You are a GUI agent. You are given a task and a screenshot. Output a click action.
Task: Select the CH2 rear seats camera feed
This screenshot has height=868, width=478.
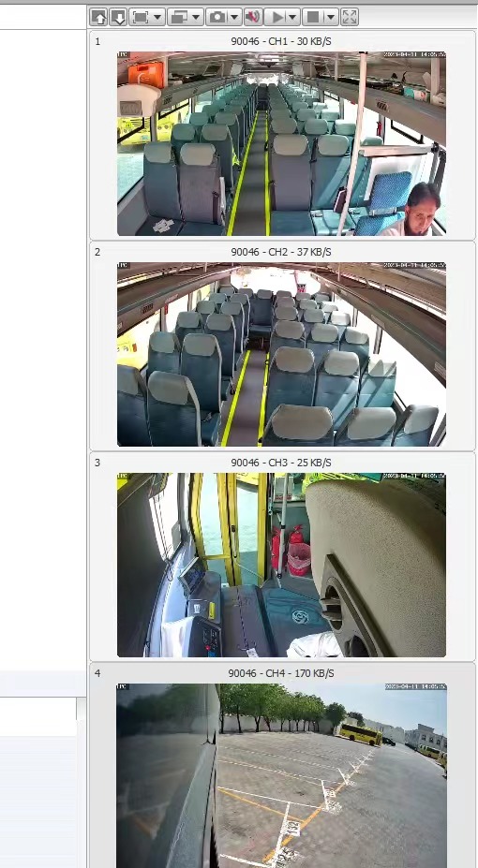pyautogui.click(x=281, y=354)
